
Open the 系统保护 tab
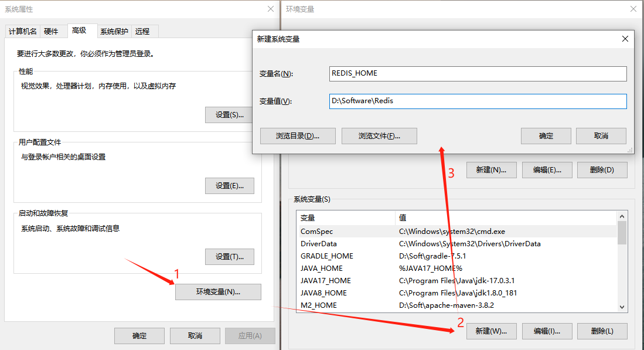coord(114,31)
